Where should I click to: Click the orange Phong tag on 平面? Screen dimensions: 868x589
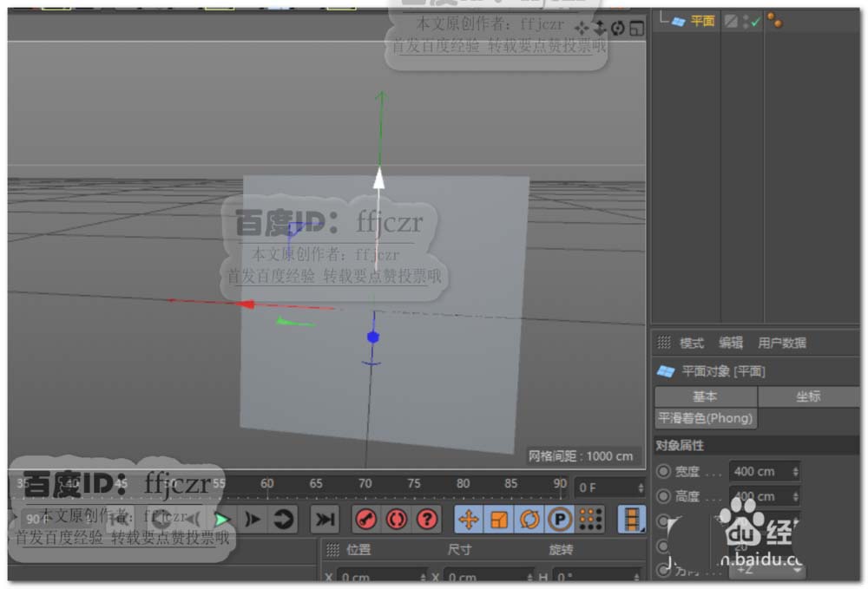(x=775, y=21)
